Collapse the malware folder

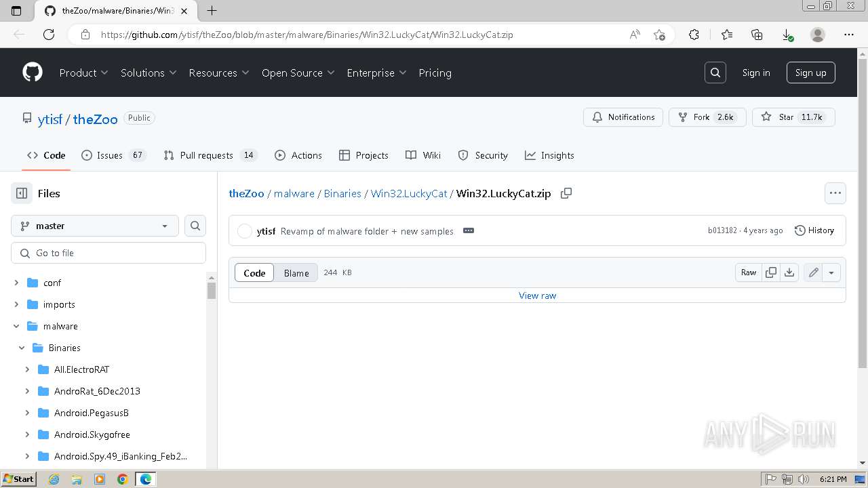tap(16, 326)
